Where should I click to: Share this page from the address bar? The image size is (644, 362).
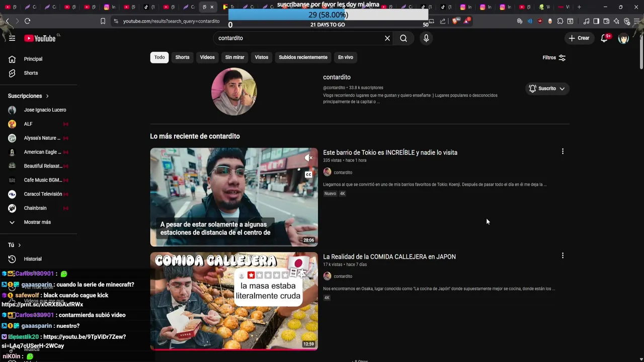443,21
